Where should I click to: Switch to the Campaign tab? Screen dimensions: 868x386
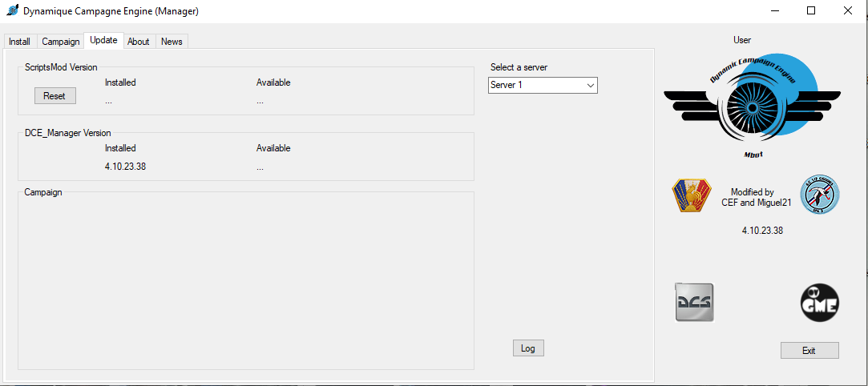coord(61,42)
